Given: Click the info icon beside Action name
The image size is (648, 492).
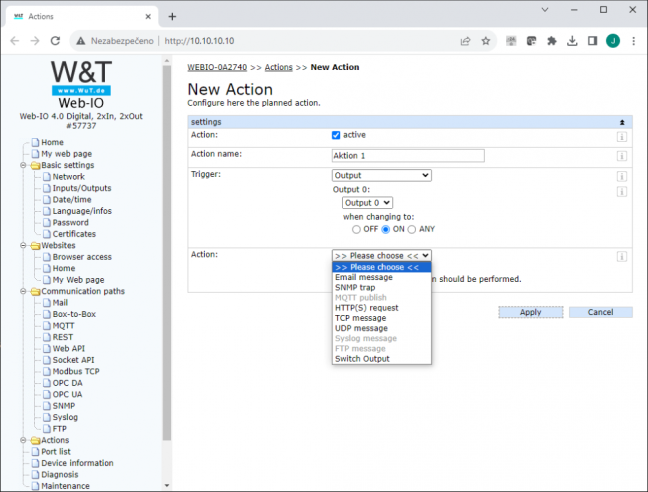Looking at the screenshot, I should [622, 156].
